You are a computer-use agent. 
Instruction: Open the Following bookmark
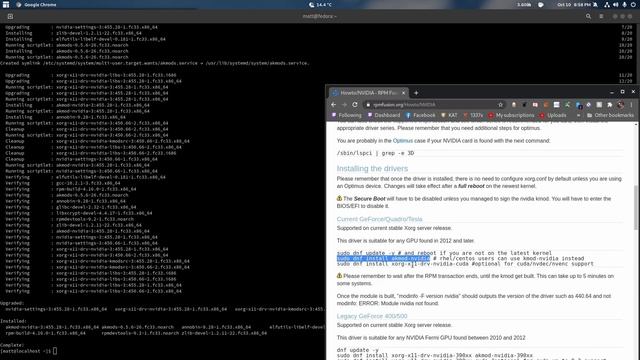346,115
